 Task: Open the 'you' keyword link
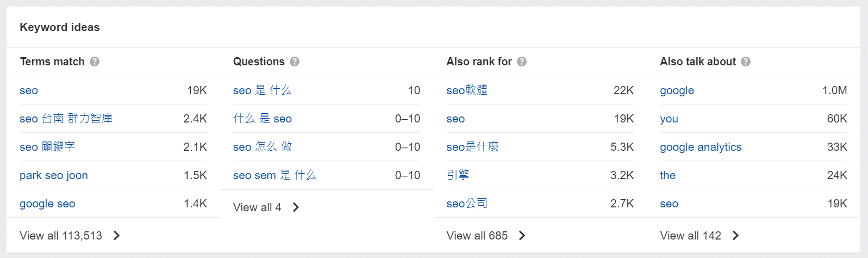pyautogui.click(x=669, y=119)
